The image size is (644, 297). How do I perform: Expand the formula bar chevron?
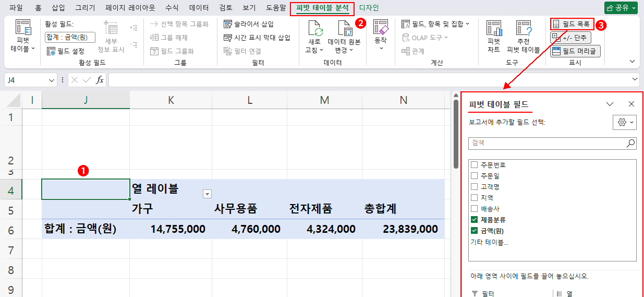point(635,79)
